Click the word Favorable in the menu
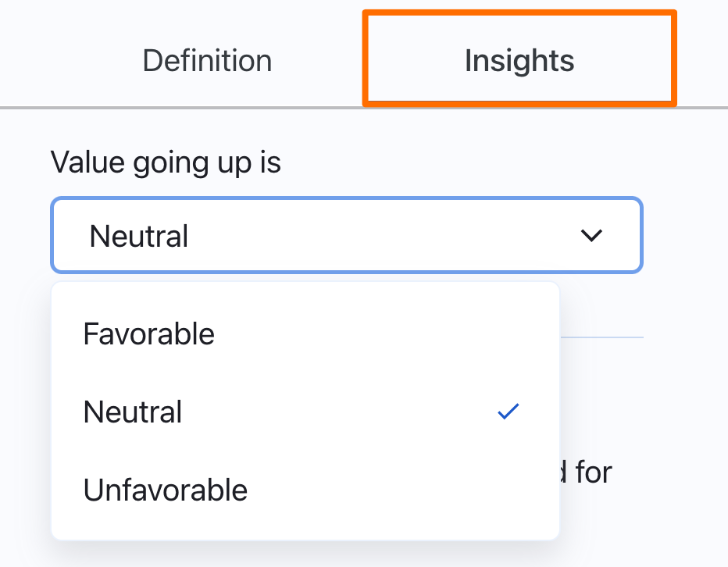Viewport: 728px width, 567px height. tap(148, 334)
